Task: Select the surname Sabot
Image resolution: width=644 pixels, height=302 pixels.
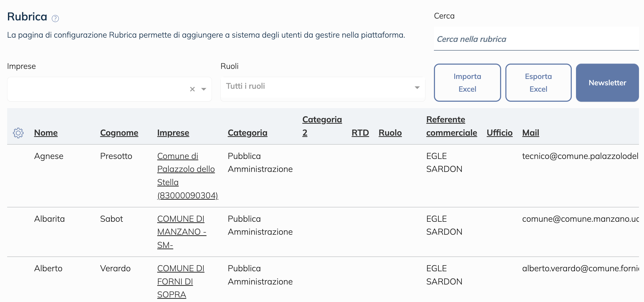Action: [x=111, y=219]
